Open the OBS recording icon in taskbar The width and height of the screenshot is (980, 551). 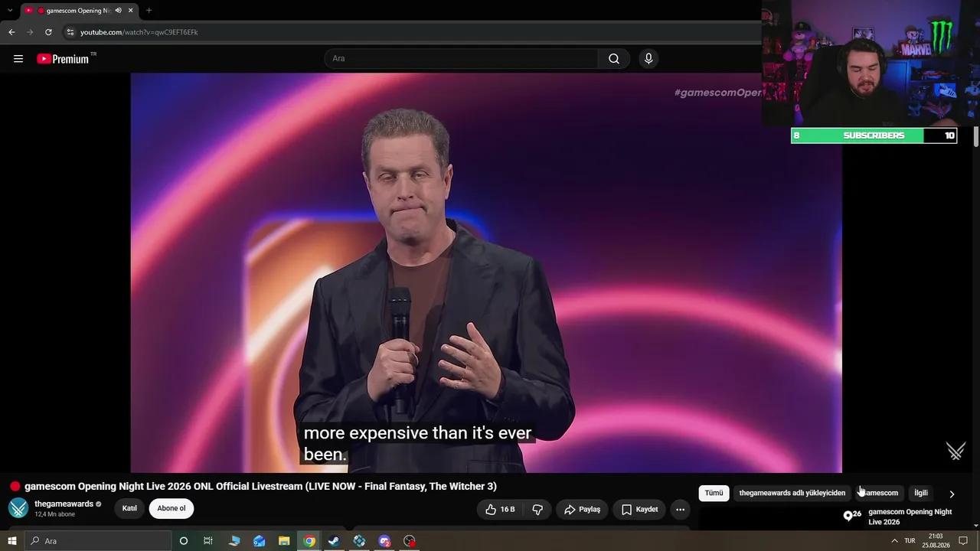pos(410,541)
